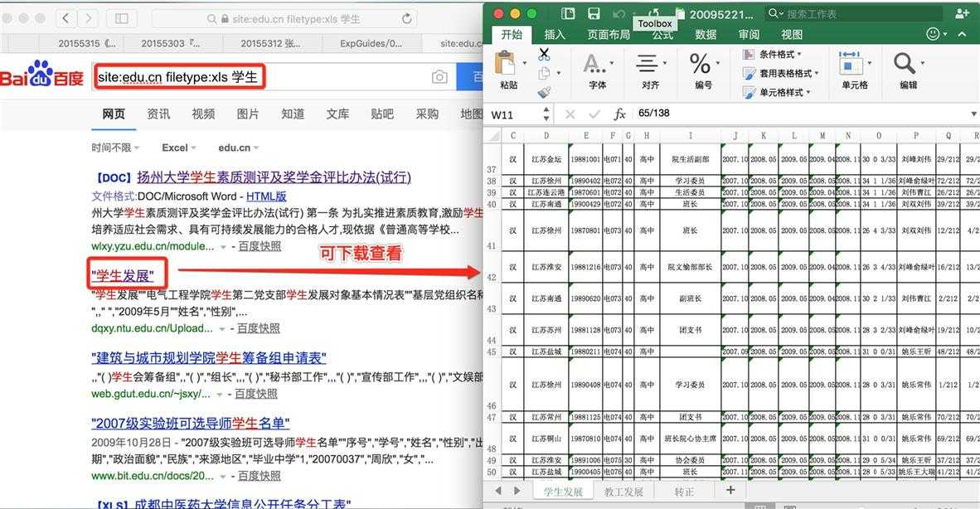The width and height of the screenshot is (980, 509).
Task: Toggle the Safari sidebar button
Action: point(121,19)
